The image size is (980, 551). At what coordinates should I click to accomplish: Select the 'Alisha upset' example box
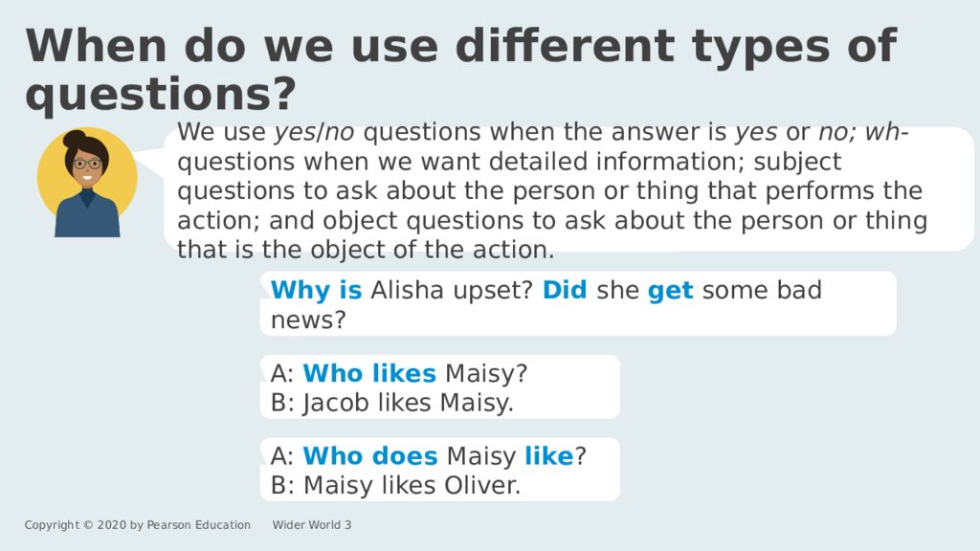click(578, 304)
